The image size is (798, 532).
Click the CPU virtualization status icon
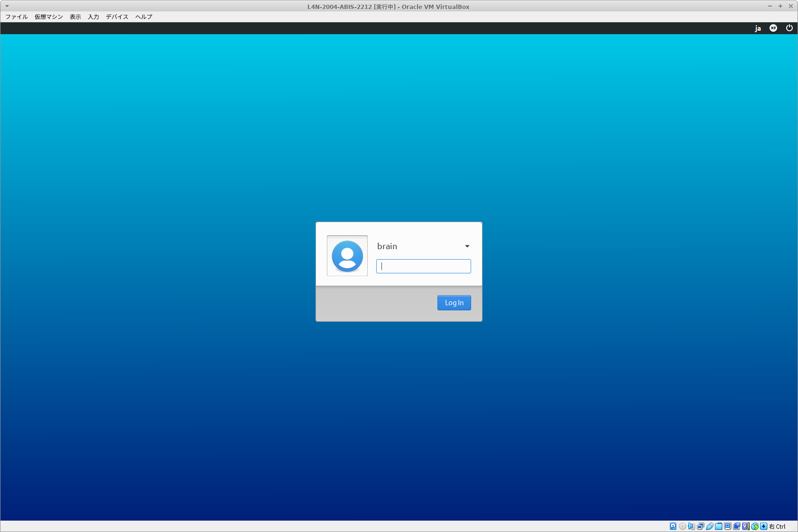(746, 526)
